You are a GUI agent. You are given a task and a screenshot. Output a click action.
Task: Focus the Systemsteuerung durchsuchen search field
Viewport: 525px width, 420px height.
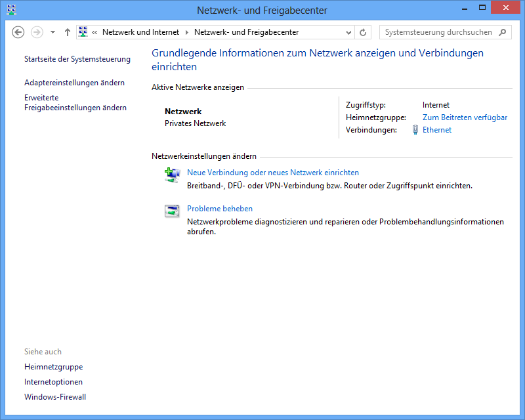tap(438, 32)
